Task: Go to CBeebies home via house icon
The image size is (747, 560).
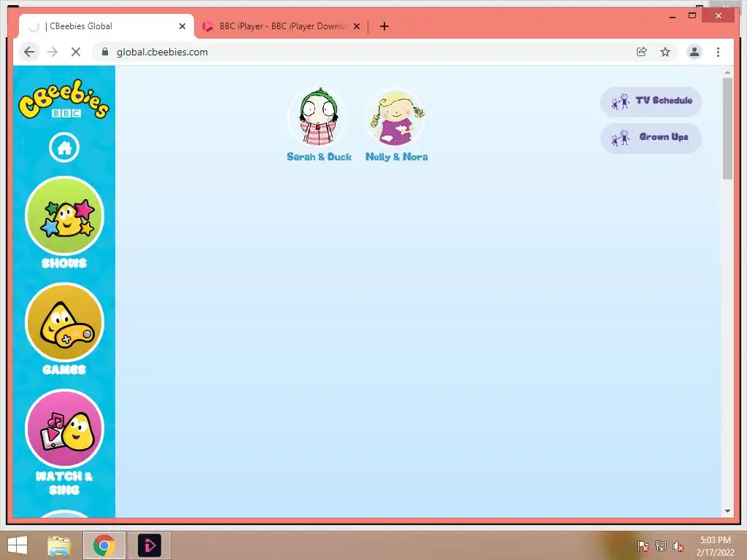Action: coord(64,147)
